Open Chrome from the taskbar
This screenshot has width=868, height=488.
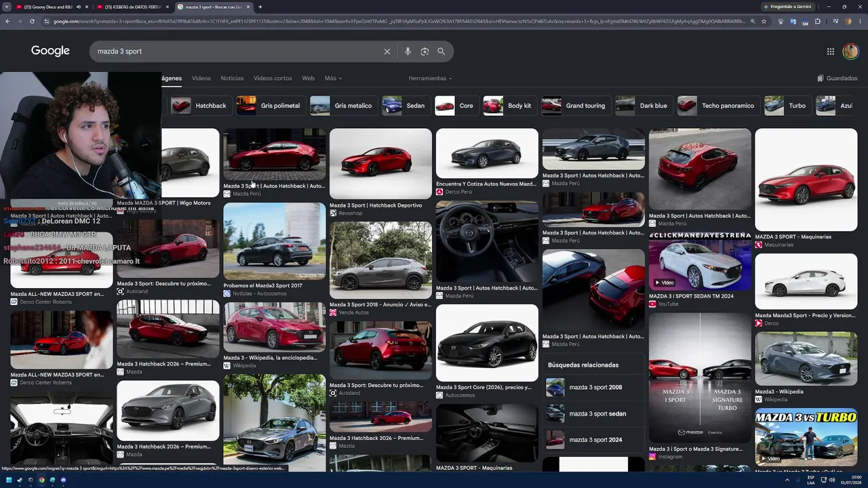pyautogui.click(x=41, y=480)
